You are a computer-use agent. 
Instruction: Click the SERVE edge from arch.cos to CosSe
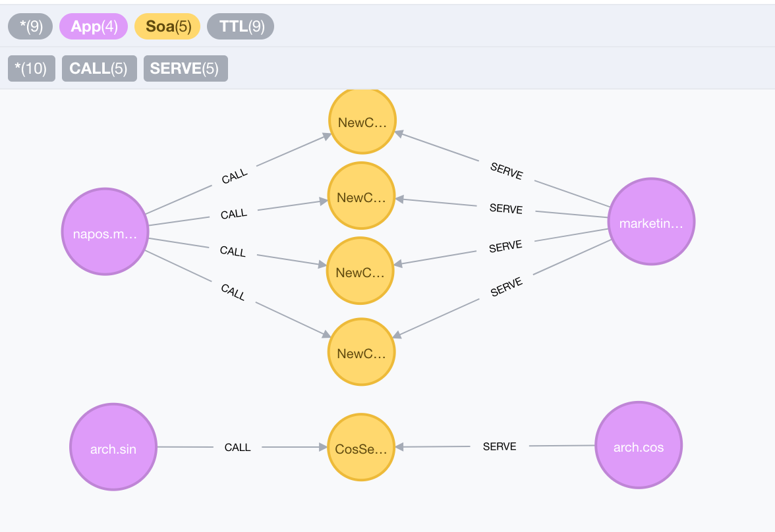pos(498,446)
